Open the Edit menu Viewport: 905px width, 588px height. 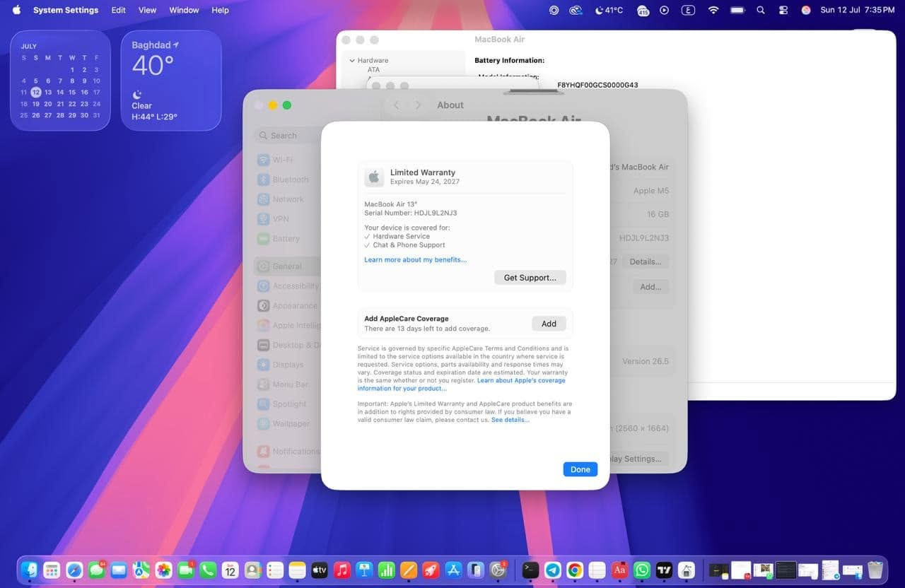point(118,10)
